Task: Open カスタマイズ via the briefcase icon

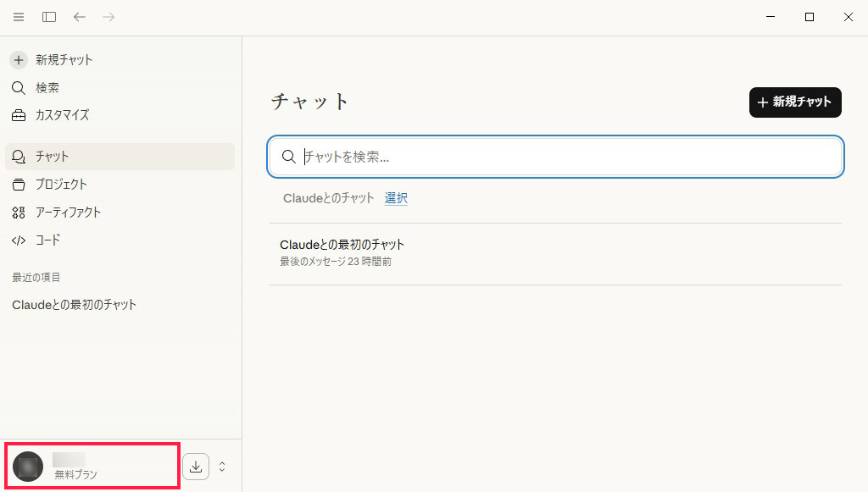Action: [x=19, y=115]
